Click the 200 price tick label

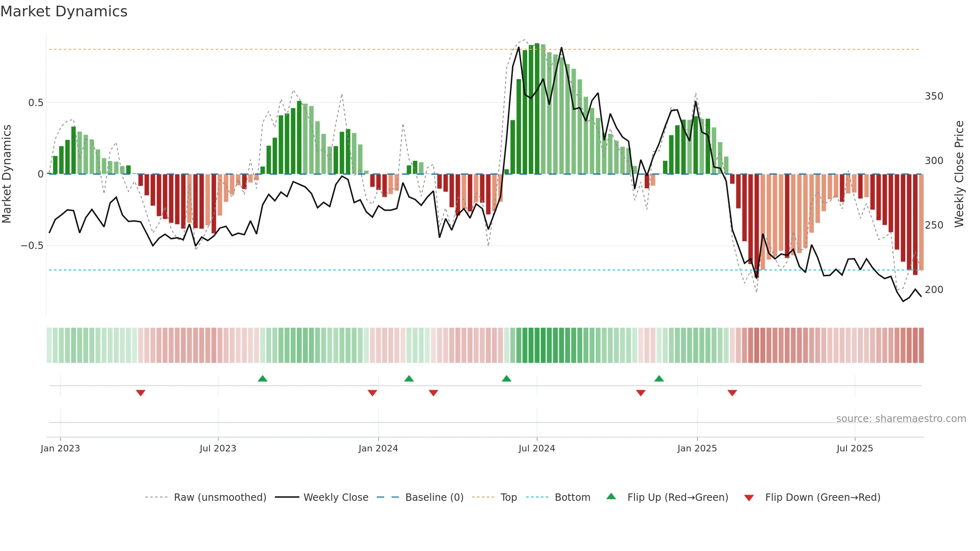click(x=934, y=290)
